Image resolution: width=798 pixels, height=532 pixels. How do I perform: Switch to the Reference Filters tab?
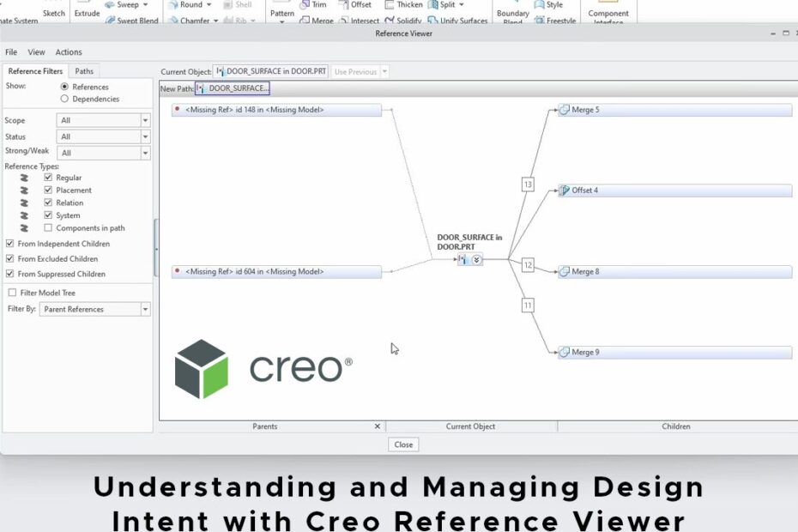(x=35, y=71)
